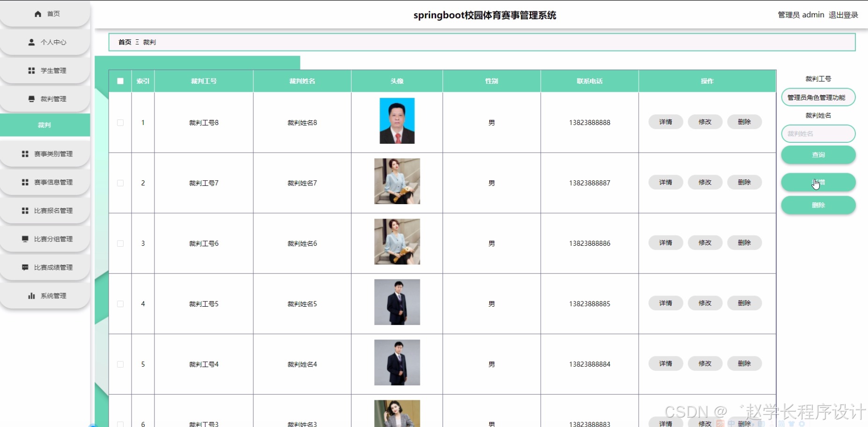
Task: Click the avatar photo of 裁判姓名7
Action: point(397,181)
